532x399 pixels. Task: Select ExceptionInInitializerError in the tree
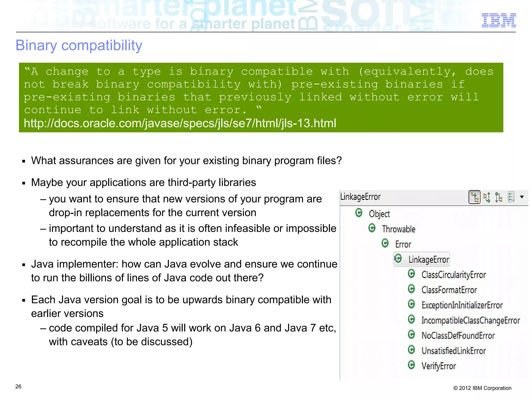click(x=462, y=305)
